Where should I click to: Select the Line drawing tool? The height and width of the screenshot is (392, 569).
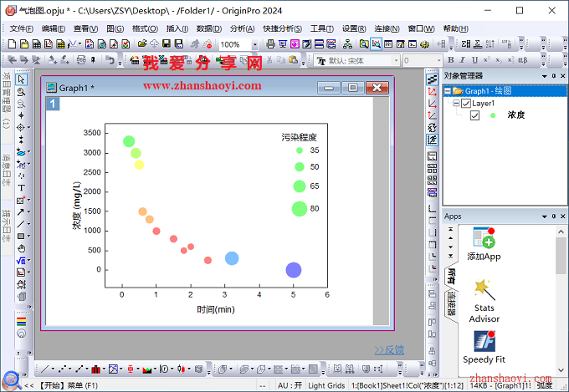click(x=21, y=224)
